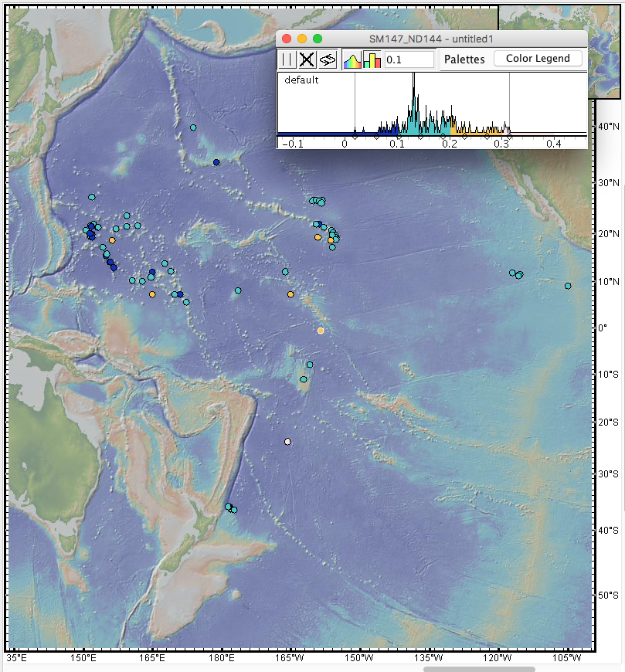Select the diamond handle near 0.06 on axis
This screenshot has width=625, height=672.
click(376, 136)
